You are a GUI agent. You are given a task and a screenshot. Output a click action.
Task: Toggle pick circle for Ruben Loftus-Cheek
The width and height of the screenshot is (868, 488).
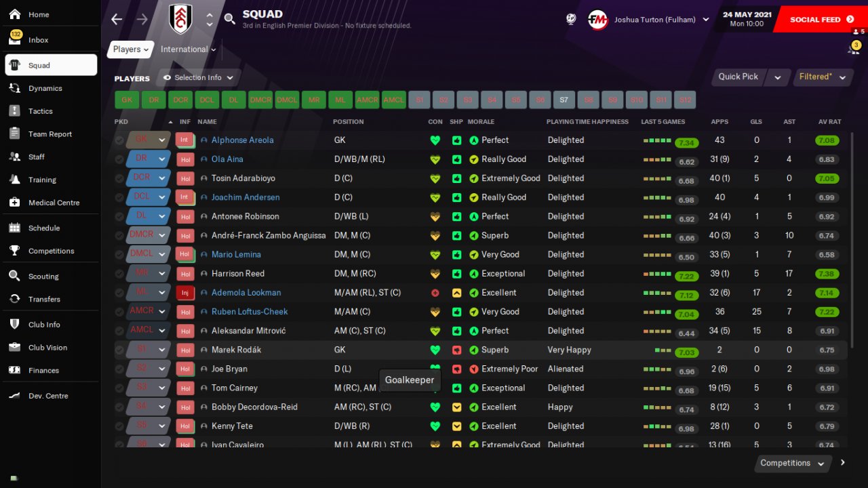coord(119,312)
